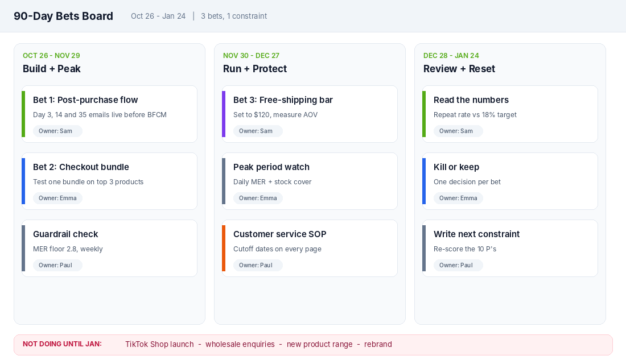Select the OCT 26 - NOV 29 date label
This screenshot has width=626, height=364.
(x=51, y=56)
